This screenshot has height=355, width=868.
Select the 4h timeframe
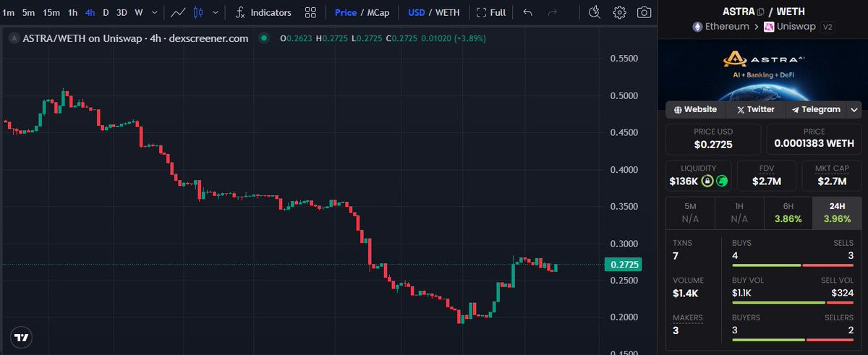tap(90, 12)
